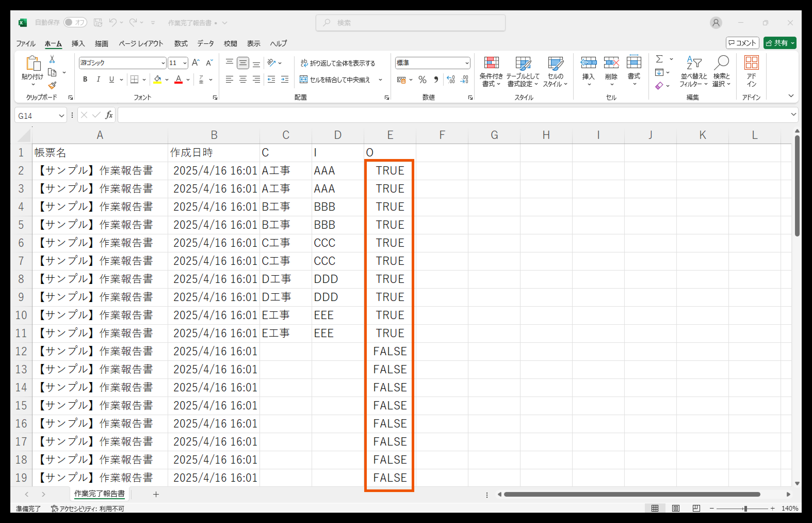The image size is (812, 523).
Task: Open the font name dropdown
Action: [163, 63]
